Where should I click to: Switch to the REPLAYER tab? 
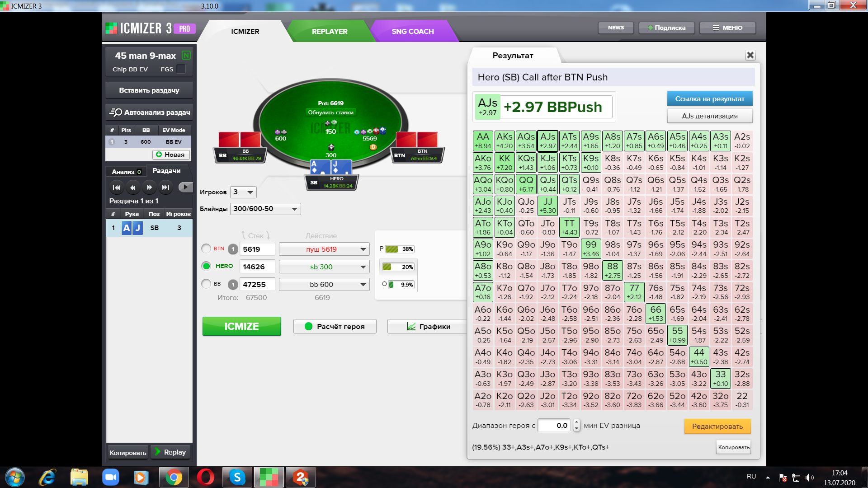point(330,31)
